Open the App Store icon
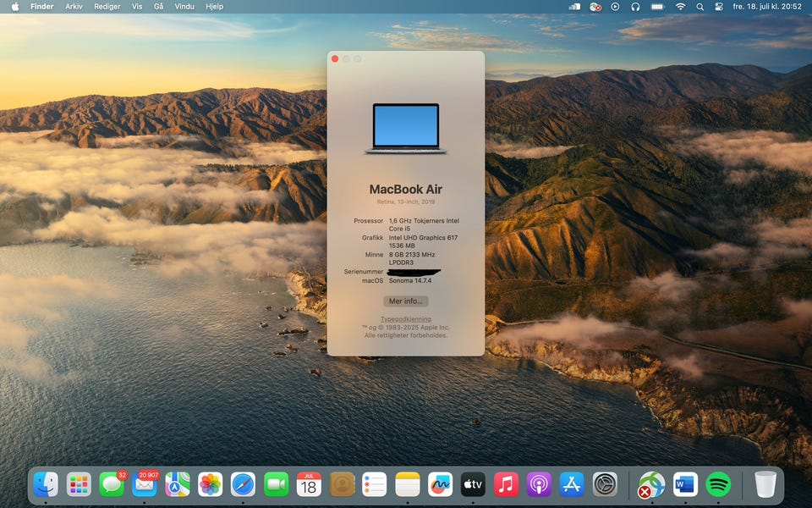 572,484
